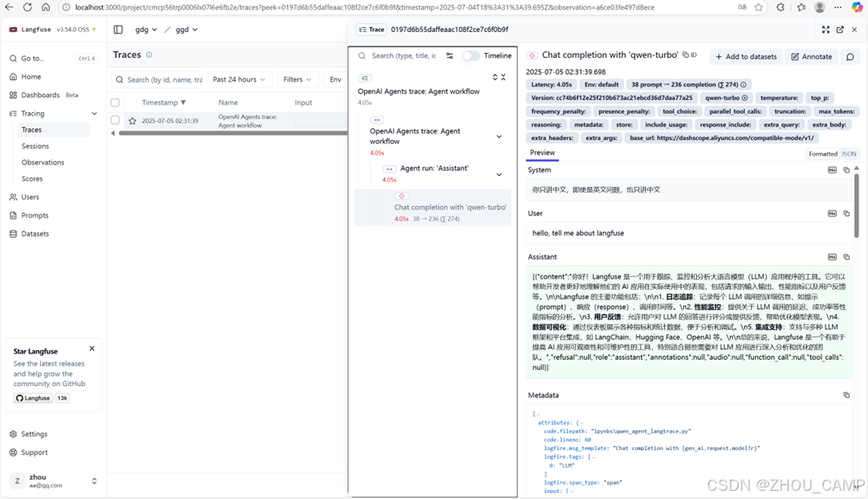
Task: Toggle the Langfuse sidebar panel icon
Action: click(118, 29)
